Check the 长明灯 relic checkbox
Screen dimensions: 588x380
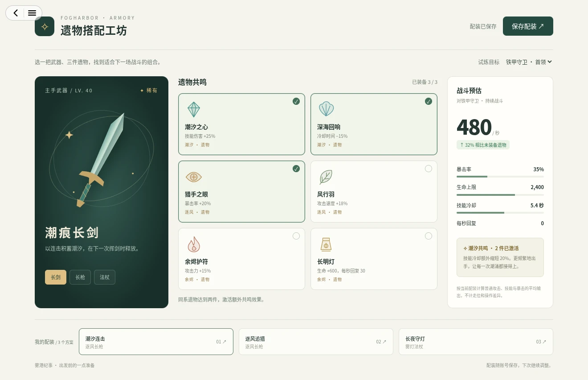(x=429, y=236)
